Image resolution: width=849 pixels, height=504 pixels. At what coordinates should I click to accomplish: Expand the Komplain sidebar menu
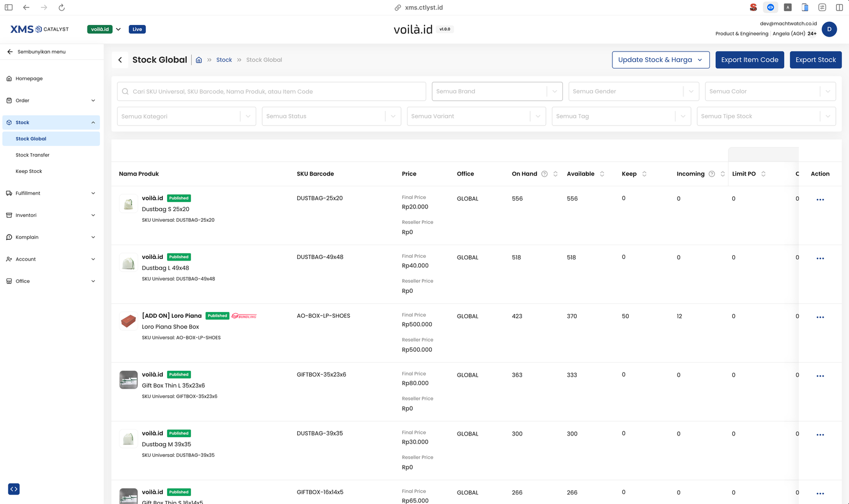51,237
